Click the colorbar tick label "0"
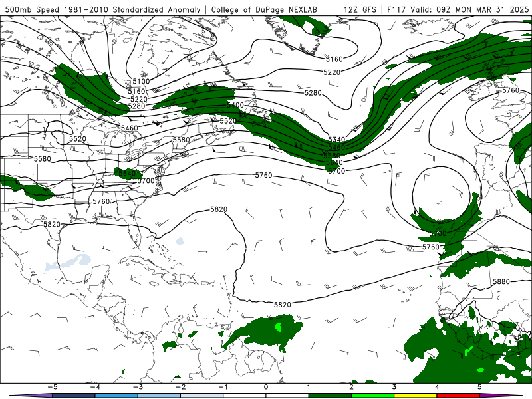 (266, 387)
